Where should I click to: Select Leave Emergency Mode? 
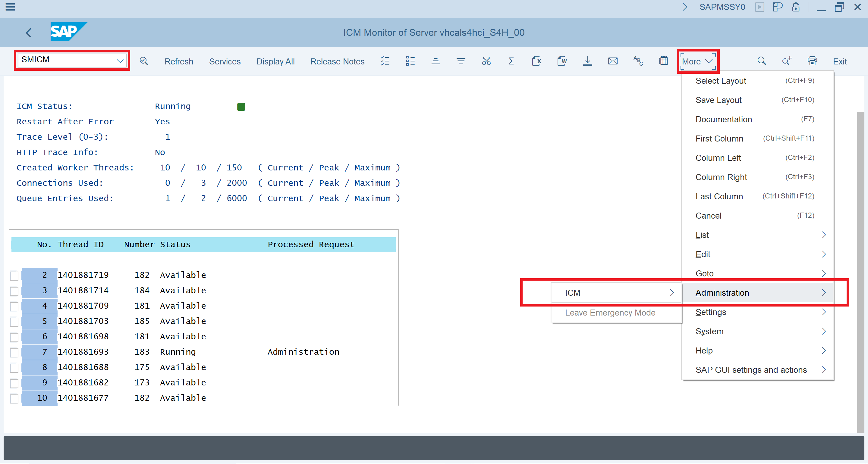pos(610,313)
